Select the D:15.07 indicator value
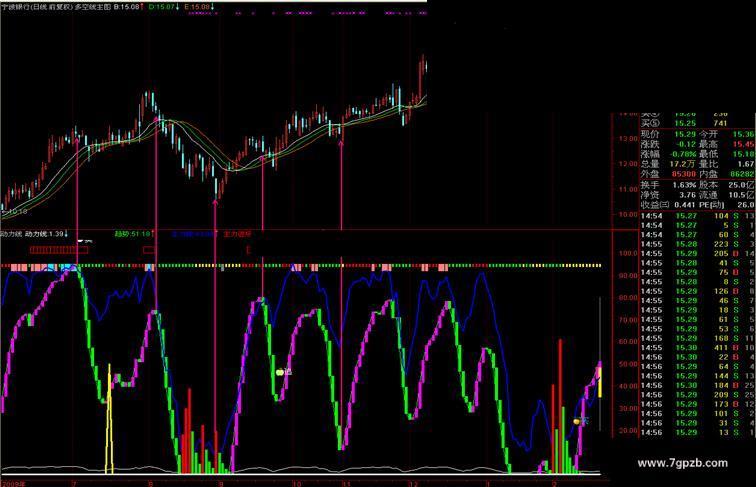The image size is (756, 487). 164,7
